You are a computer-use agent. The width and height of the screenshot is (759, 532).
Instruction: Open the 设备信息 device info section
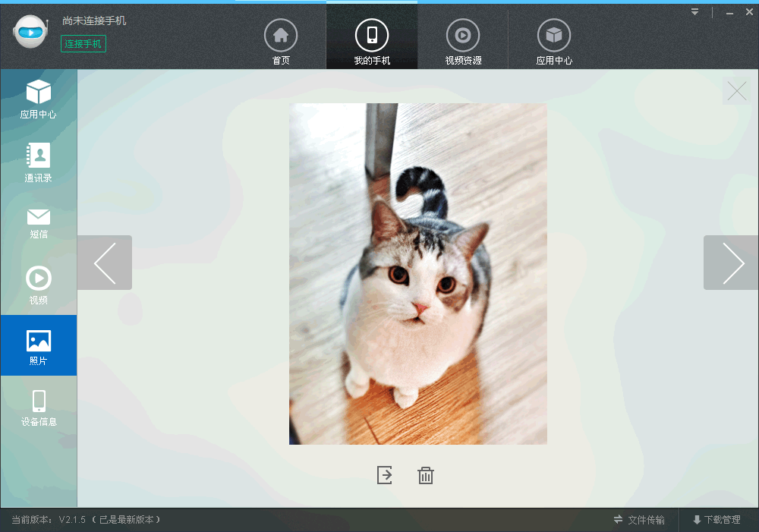tap(39, 408)
